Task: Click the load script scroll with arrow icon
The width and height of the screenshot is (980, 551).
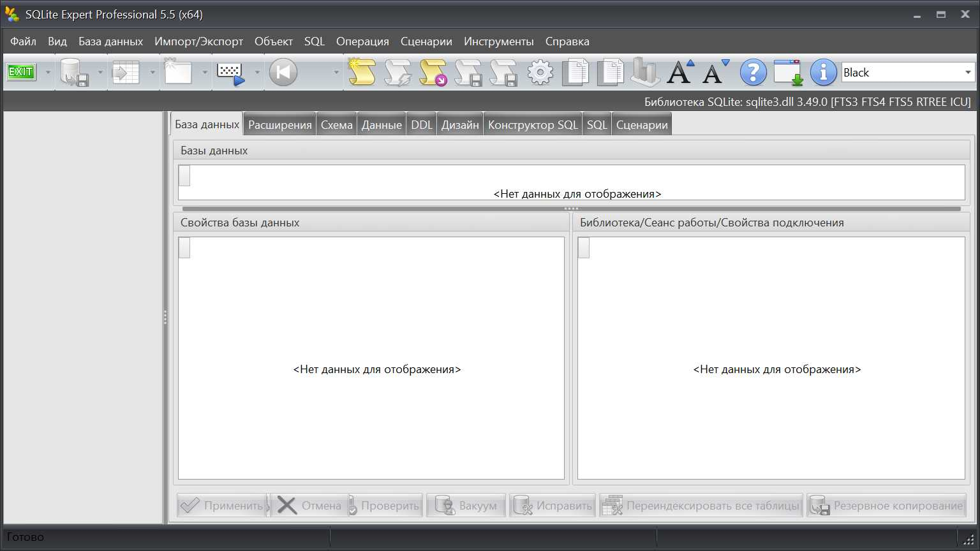Action: 433,72
